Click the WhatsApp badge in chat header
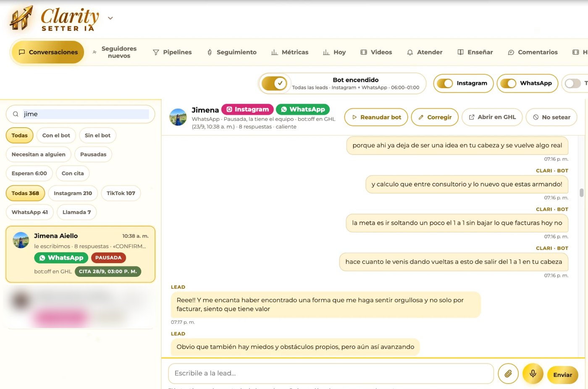The image size is (588, 389). pos(303,110)
